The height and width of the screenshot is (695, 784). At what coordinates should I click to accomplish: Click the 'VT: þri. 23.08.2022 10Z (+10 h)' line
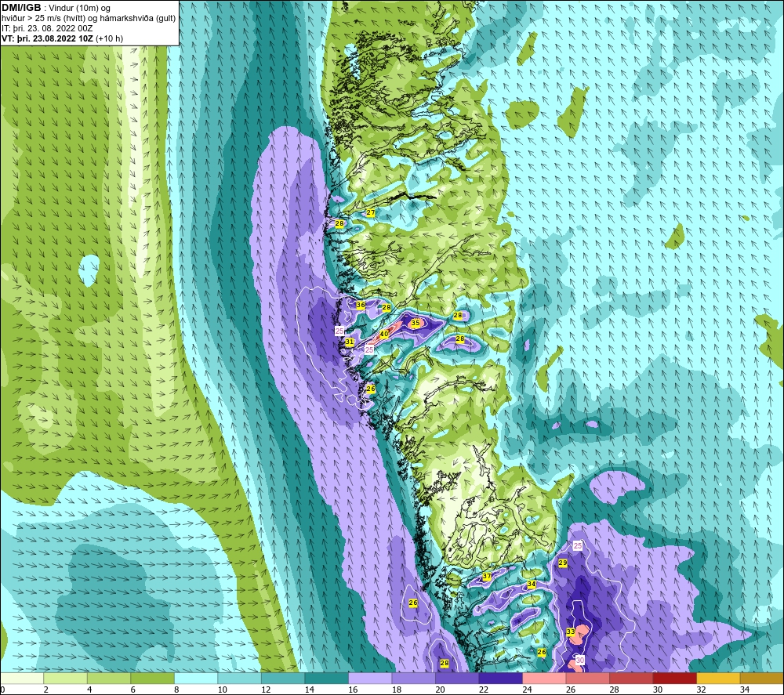[x=63, y=38]
